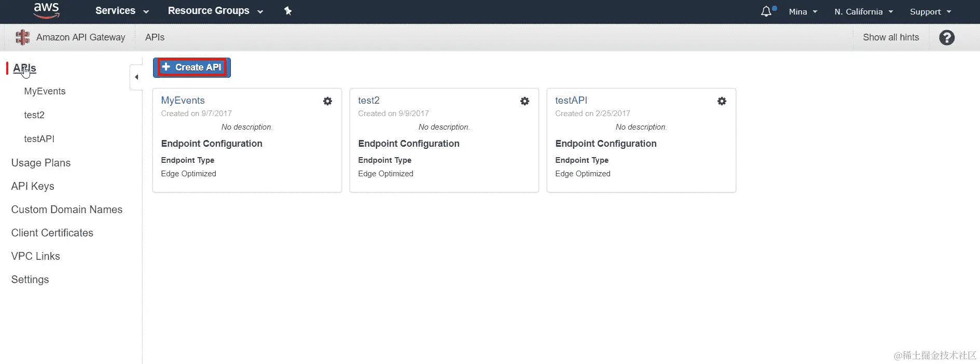Click the Amazon API Gateway logo icon
Image resolution: width=980 pixels, height=364 pixels.
click(22, 37)
